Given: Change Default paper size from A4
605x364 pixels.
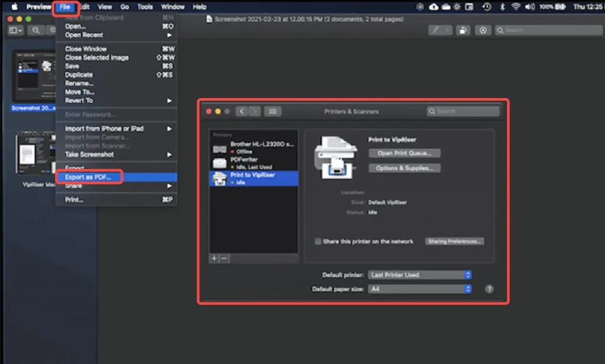Looking at the screenshot, I should point(419,289).
